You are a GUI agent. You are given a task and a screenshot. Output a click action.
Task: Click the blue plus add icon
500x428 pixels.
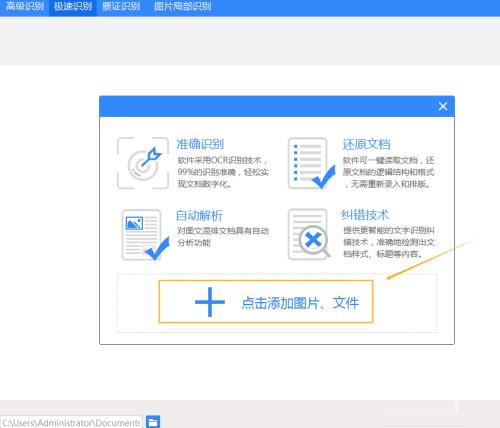point(210,302)
